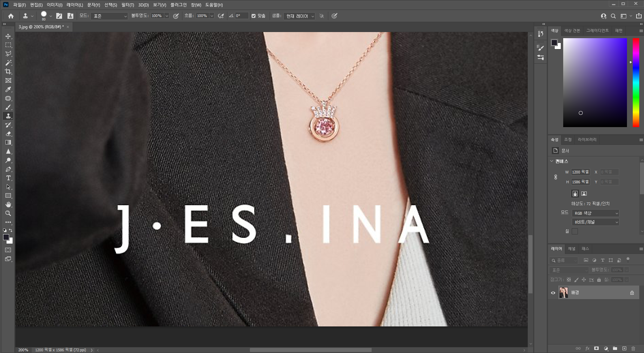
Task: Click the hue spectrum slider bar
Action: [636, 82]
